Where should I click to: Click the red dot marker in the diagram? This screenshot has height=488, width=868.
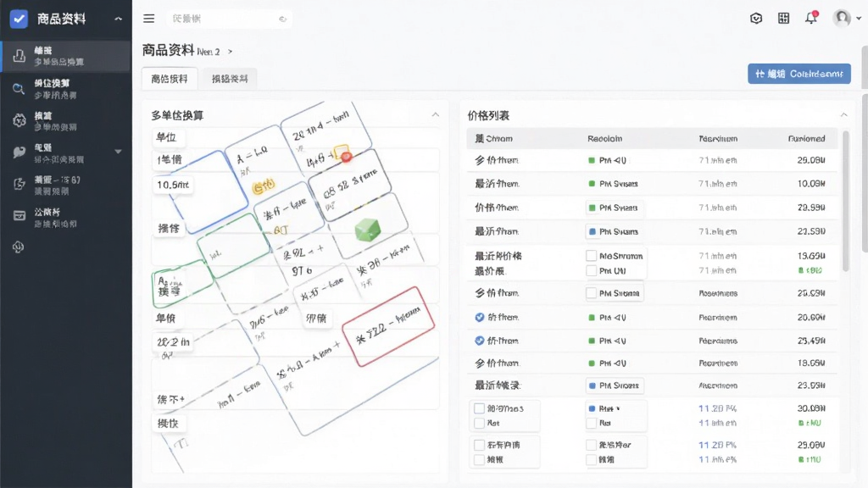(x=347, y=157)
